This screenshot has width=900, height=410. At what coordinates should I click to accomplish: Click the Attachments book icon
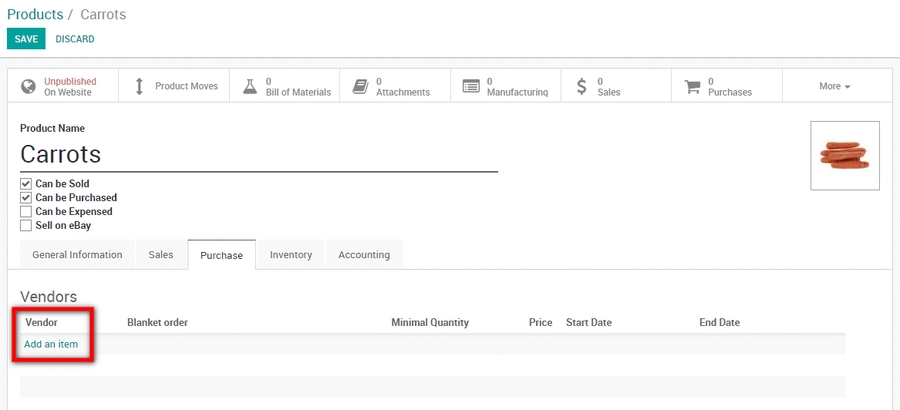coord(360,87)
